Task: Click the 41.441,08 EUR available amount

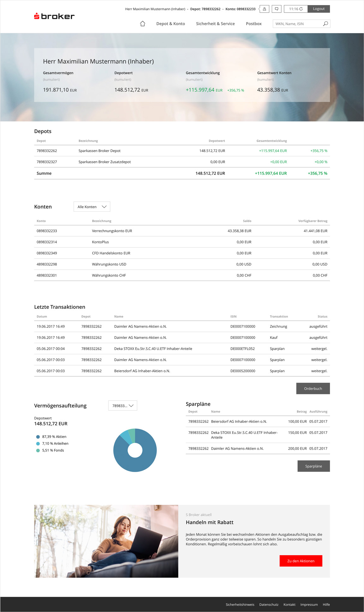Action: click(x=315, y=231)
